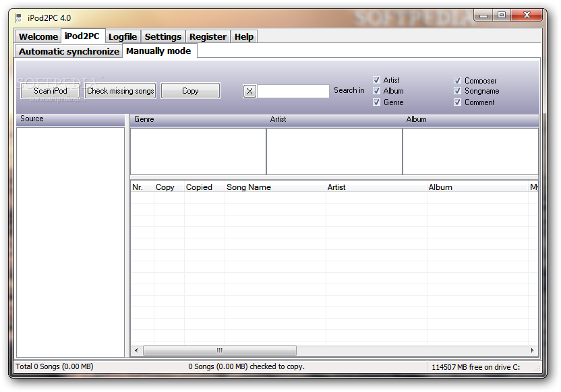Sort by Artist column in song table
561x392 pixels.
376,187
